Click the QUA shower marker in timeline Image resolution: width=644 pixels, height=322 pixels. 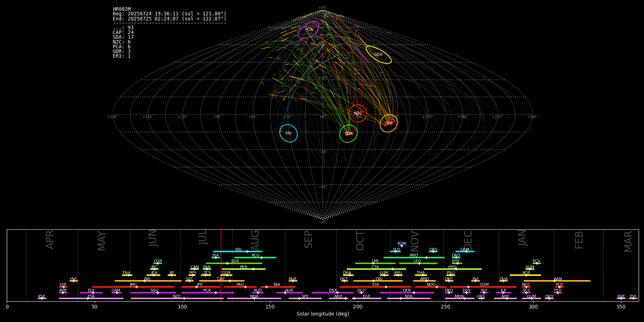503,281
